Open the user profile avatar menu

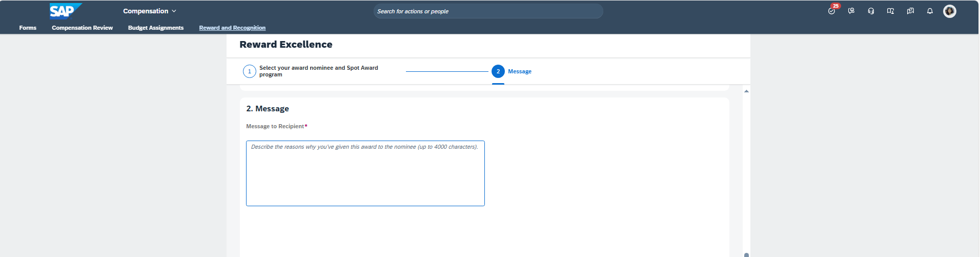tap(950, 11)
